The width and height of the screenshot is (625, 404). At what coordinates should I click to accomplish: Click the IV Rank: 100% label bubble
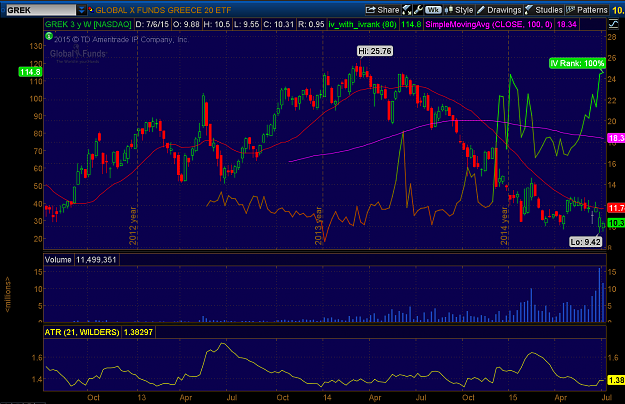(577, 63)
